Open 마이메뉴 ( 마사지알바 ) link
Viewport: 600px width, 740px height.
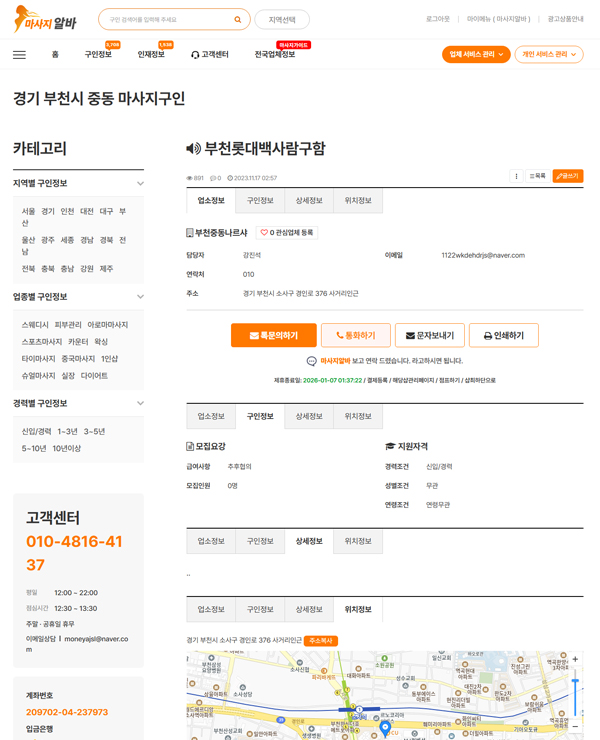click(499, 19)
